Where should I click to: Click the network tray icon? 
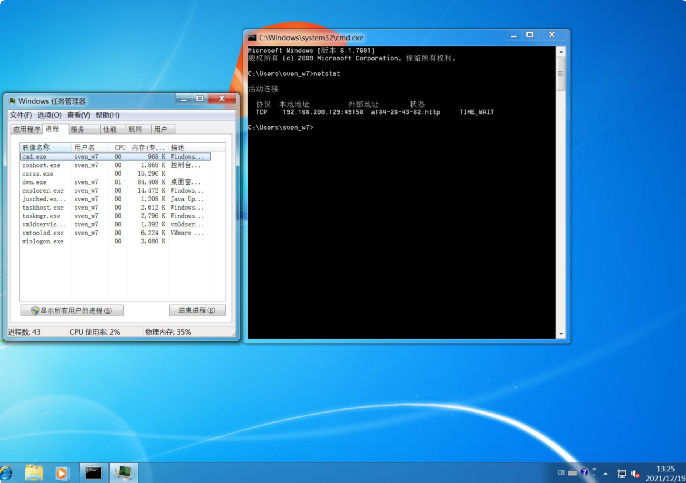[622, 471]
